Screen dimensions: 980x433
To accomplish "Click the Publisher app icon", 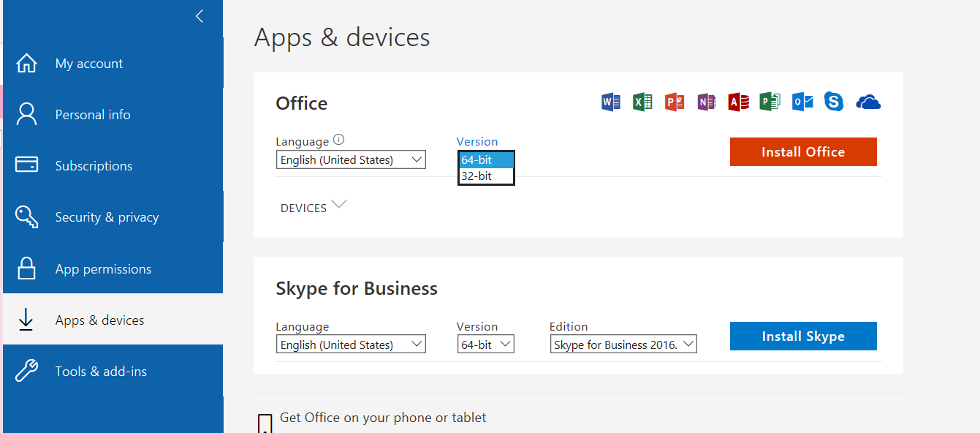I will pos(770,102).
